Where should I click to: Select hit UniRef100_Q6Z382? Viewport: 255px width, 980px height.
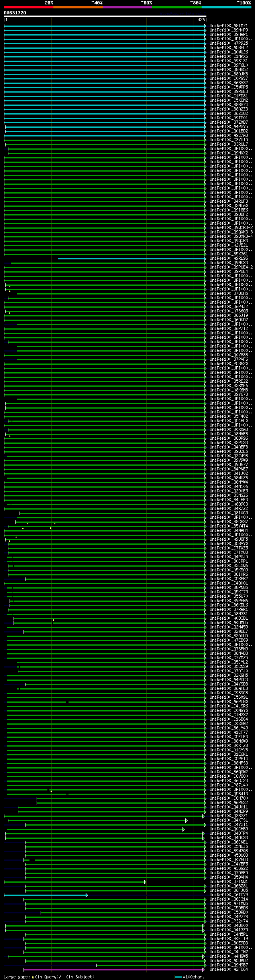coord(229,114)
